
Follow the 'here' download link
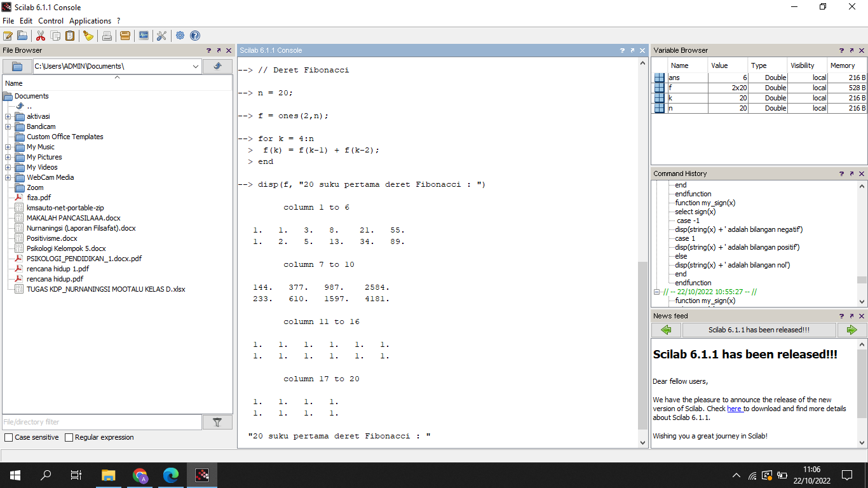pos(735,409)
